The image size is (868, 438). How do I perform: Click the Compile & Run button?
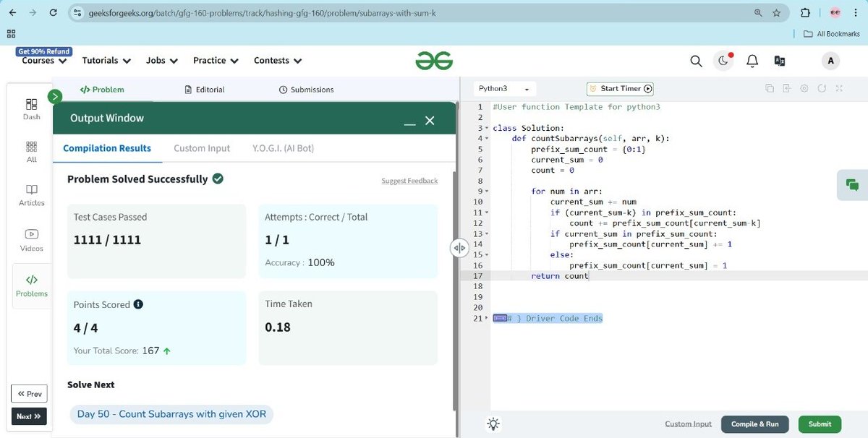(755, 424)
